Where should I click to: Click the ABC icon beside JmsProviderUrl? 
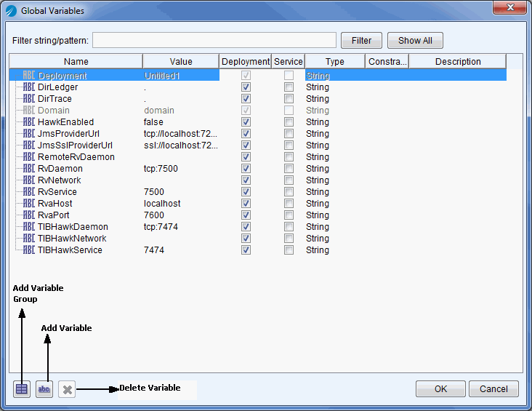[x=29, y=134]
